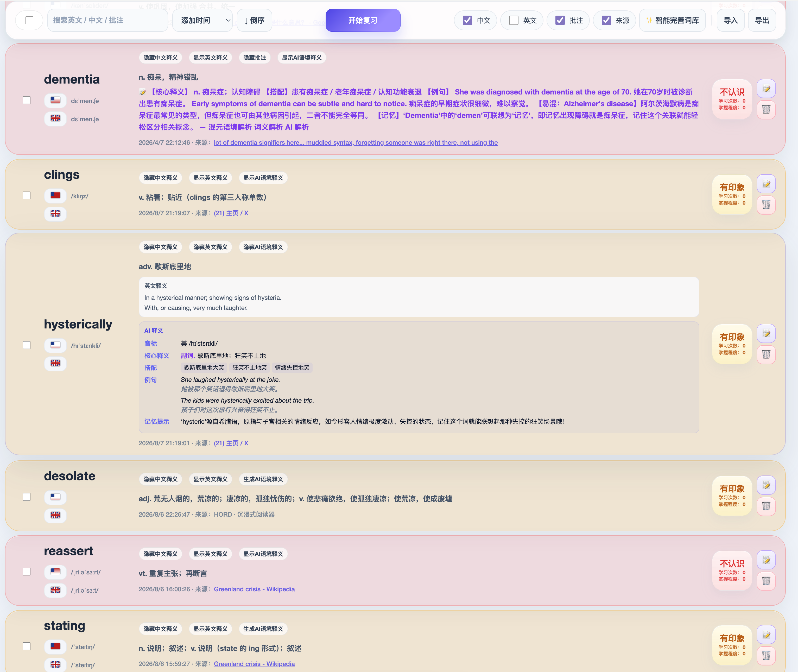
Task: Select the hysterically row checkbox
Action: tap(27, 345)
